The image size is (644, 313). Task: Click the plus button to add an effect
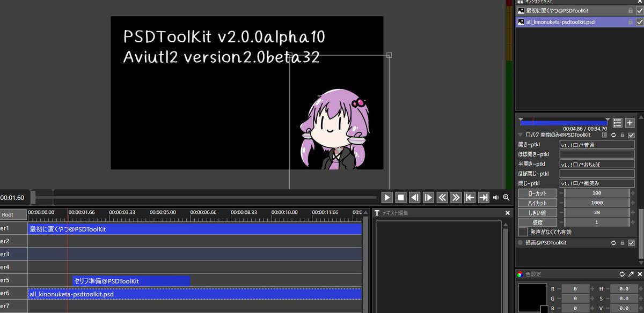click(x=630, y=123)
